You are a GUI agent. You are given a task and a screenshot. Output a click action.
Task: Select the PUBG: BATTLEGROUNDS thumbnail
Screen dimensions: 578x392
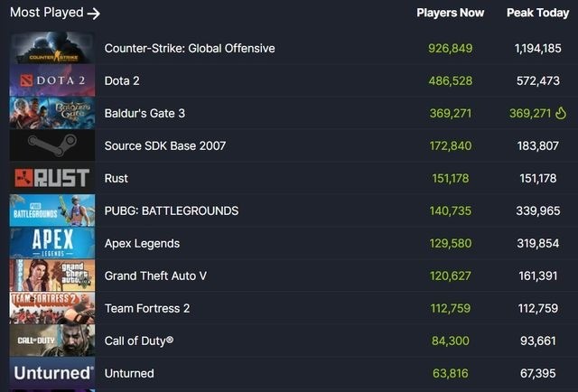52,210
